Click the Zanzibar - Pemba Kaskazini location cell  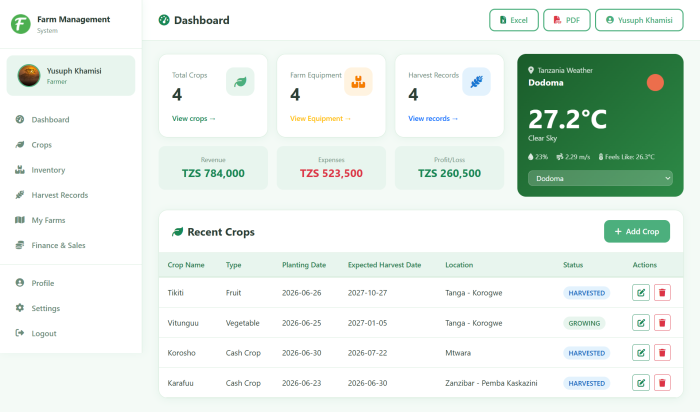[x=491, y=383]
